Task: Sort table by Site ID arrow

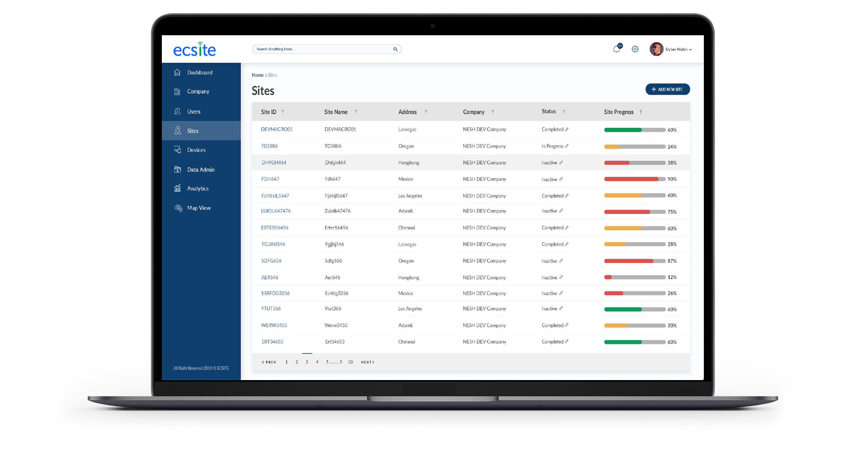Action: click(283, 112)
